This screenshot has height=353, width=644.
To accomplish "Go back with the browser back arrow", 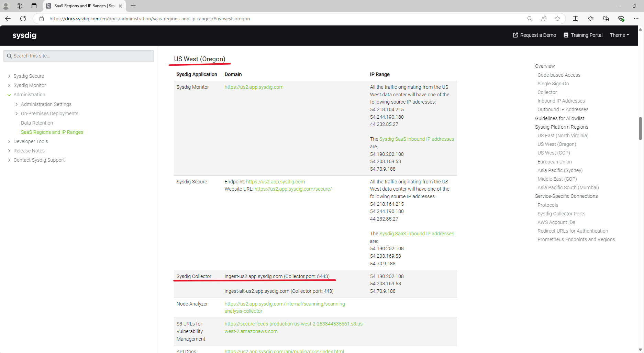I will click(8, 19).
